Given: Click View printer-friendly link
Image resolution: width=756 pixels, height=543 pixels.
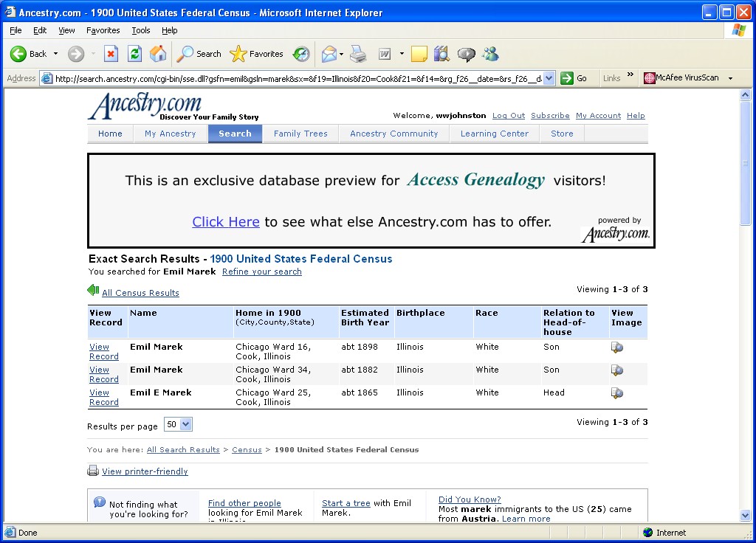Looking at the screenshot, I should [145, 471].
